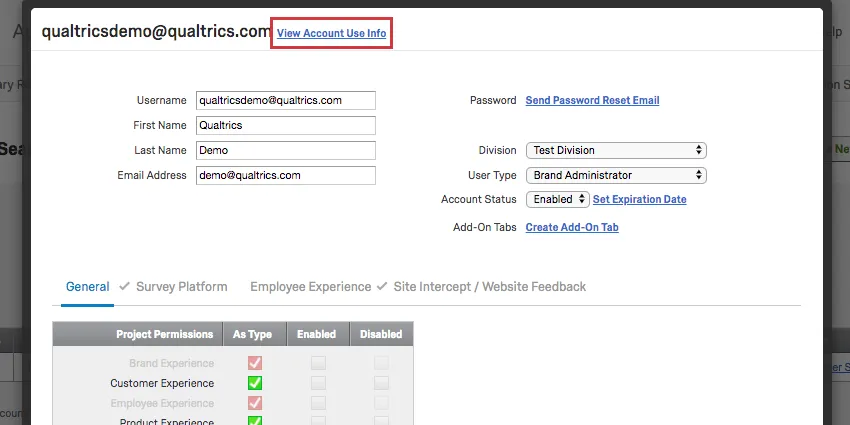Image resolution: width=850 pixels, height=425 pixels.
Task: Open the Employee Experience tab
Action: [x=310, y=287]
